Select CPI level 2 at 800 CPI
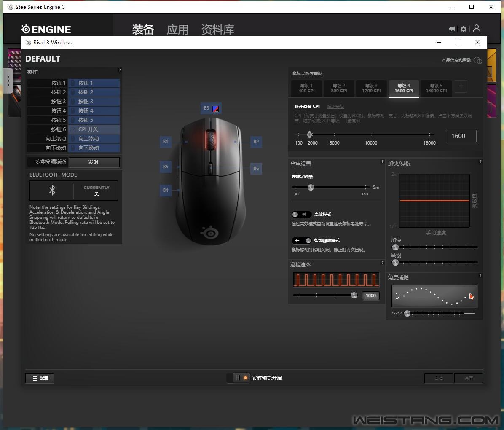Viewport: 504px width, 430px height. (339, 89)
